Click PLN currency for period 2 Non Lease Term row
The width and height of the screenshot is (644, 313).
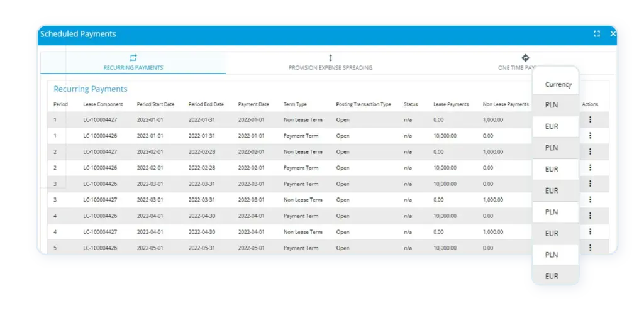tap(551, 148)
